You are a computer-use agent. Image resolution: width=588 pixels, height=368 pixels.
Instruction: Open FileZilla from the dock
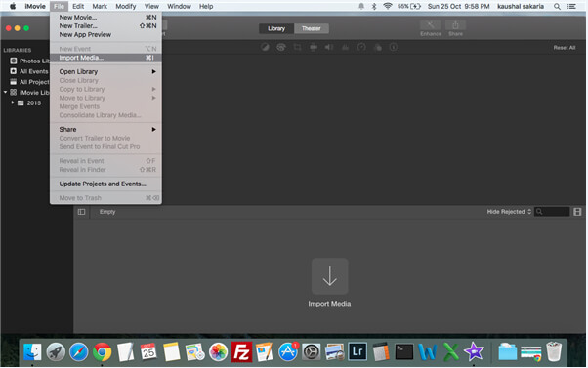241,352
